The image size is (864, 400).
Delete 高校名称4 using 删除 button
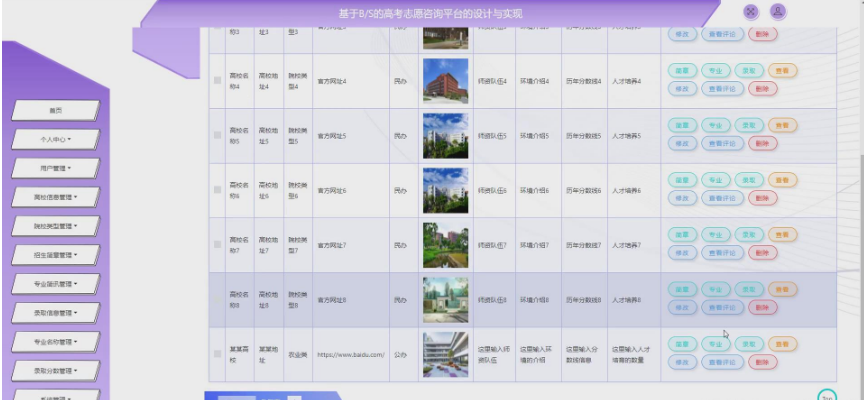(x=763, y=89)
